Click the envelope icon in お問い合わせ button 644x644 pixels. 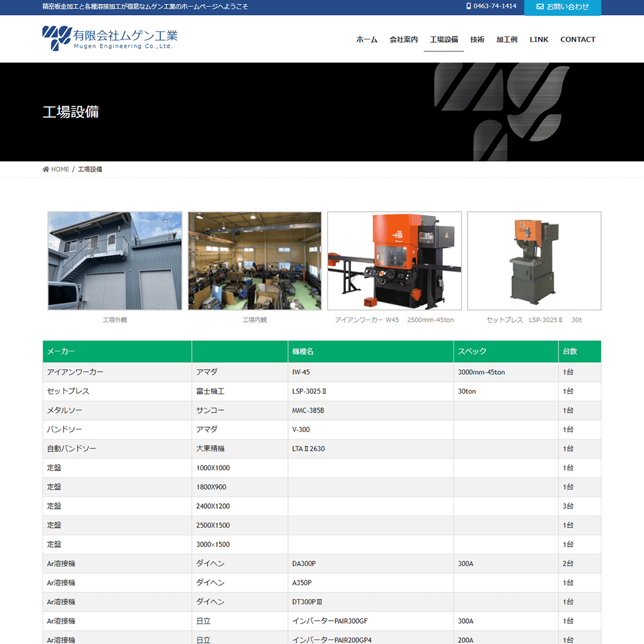[x=540, y=6]
